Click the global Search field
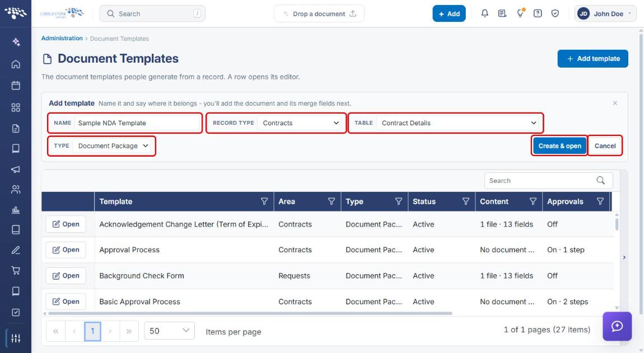The width and height of the screenshot is (644, 353). tap(152, 13)
